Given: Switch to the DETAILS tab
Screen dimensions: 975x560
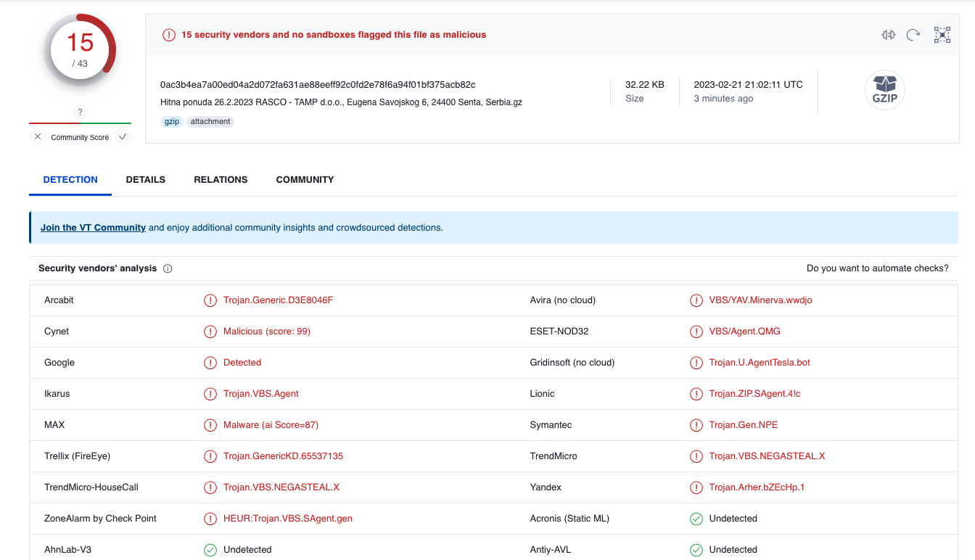Looking at the screenshot, I should [146, 180].
